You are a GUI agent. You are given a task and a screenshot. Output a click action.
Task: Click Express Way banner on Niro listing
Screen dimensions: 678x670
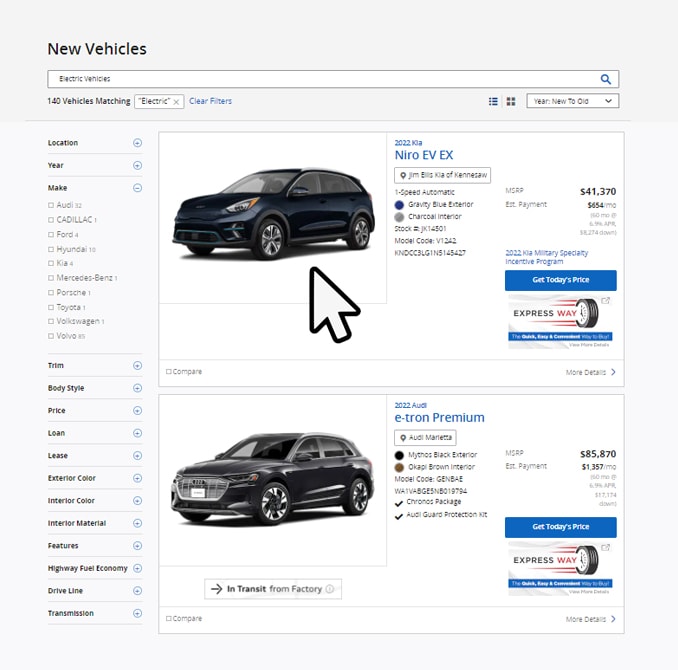pyautogui.click(x=560, y=321)
